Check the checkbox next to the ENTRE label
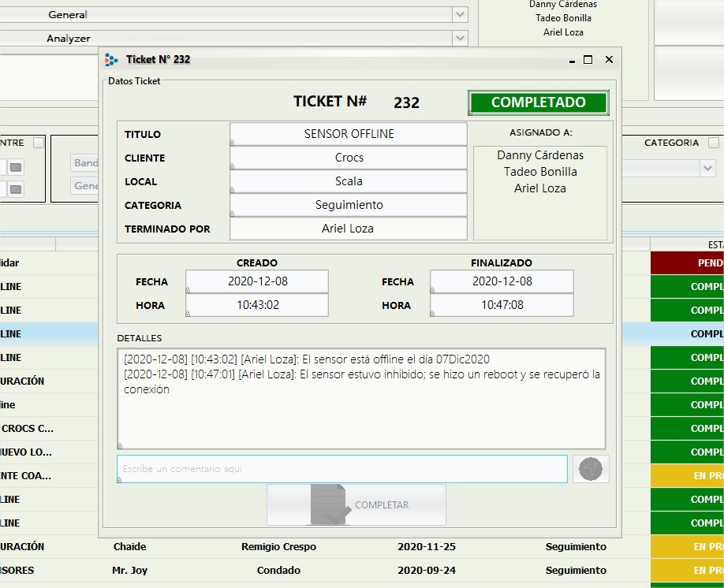Viewport: 724px width, 588px height. pos(37,143)
